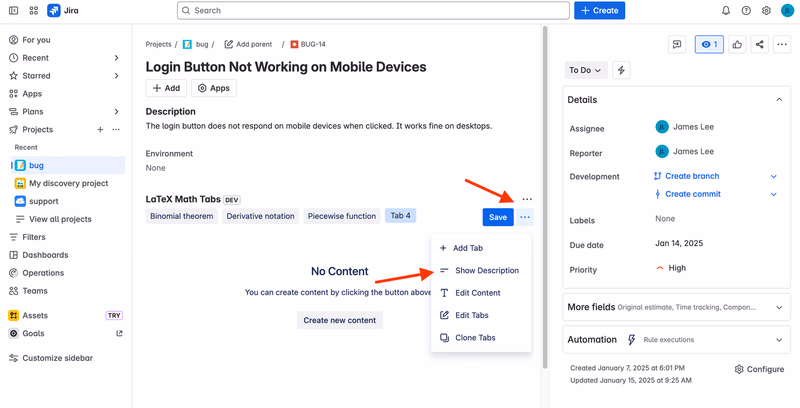Click the Create new content button
This screenshot has height=408, width=800.
340,320
